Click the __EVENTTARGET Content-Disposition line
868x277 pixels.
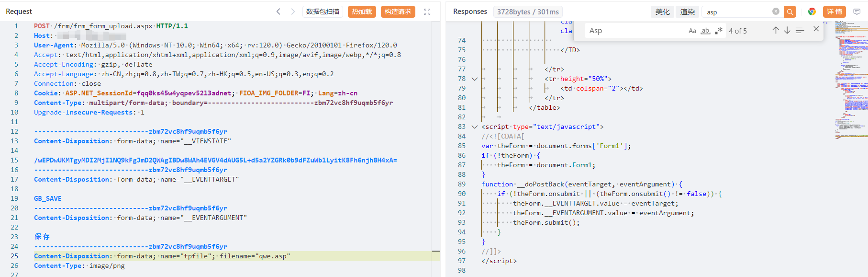pos(136,180)
